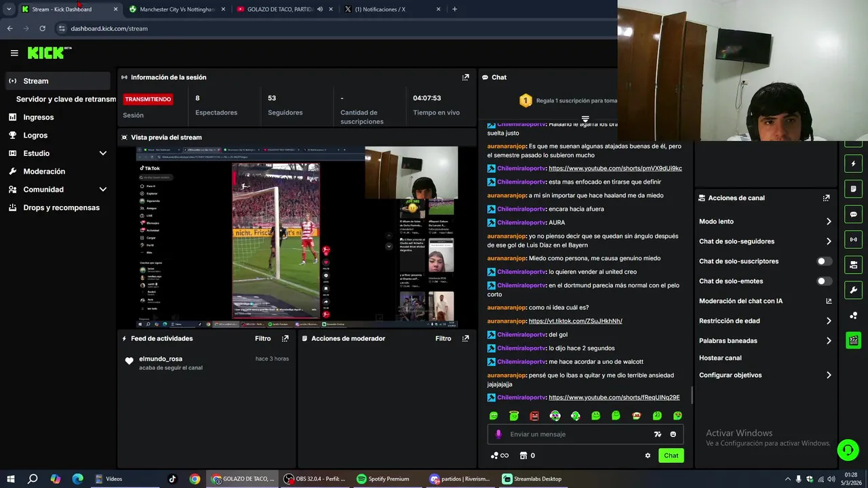This screenshot has width=868, height=488.
Task: Click the Kick logo
Action: [x=49, y=52]
